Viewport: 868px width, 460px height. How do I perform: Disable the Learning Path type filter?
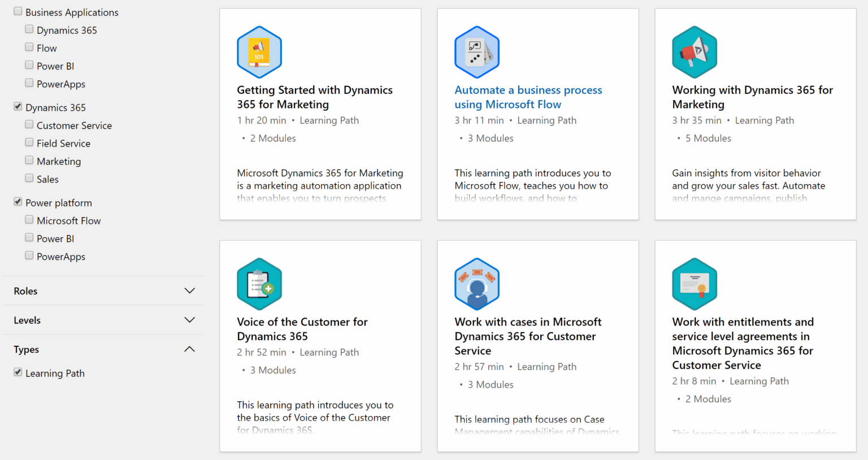click(18, 372)
